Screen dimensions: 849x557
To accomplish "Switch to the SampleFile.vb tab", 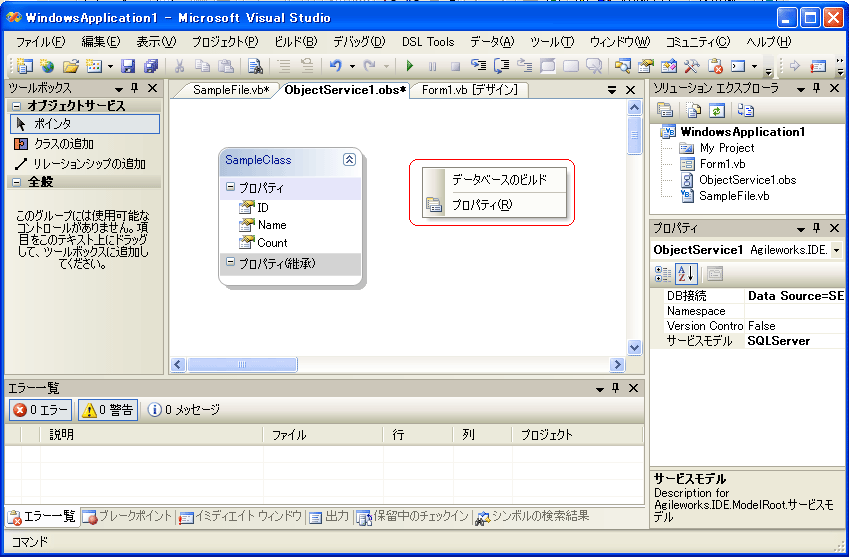I will [231, 90].
